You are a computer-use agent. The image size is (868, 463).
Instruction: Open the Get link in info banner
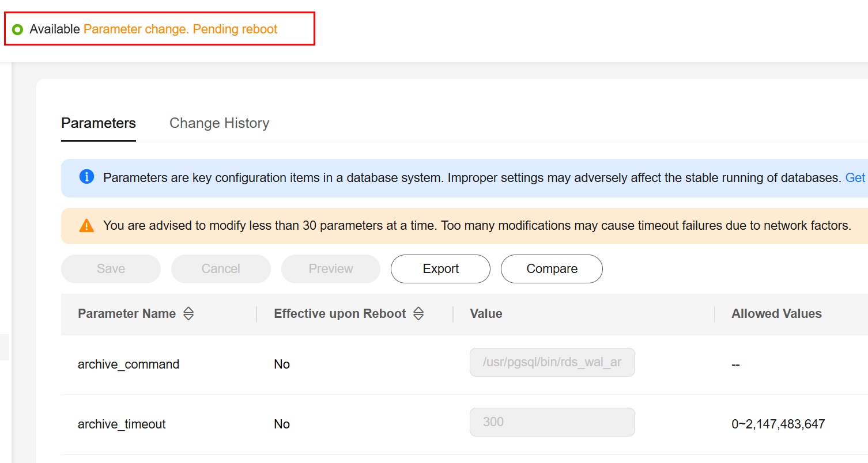coord(855,177)
